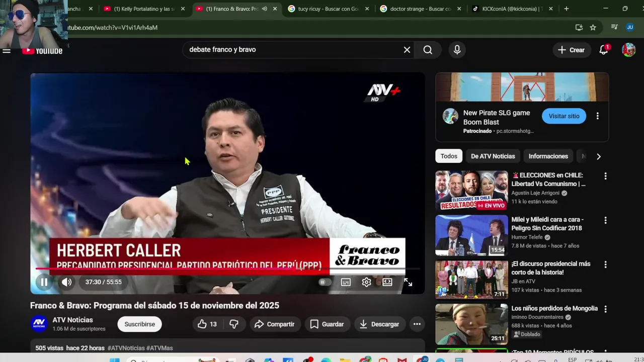
Task: Open the discurso presidencial más corto thumbnail
Action: [x=471, y=280]
